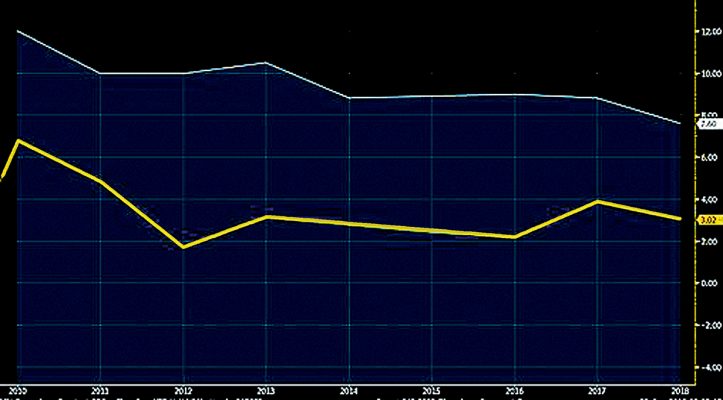The image size is (723, 400).
Task: Click the 12.00 y-axis label
Action: (711, 31)
